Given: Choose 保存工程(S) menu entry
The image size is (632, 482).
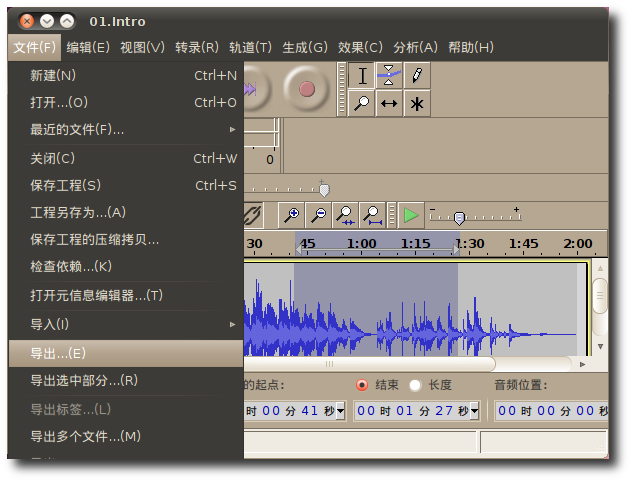Looking at the screenshot, I should click(x=126, y=186).
